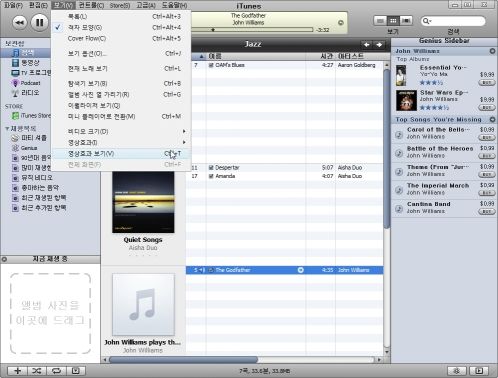Open 뮤직비디오 smart playlist
Viewport: 498px width, 378px height.
point(32,178)
